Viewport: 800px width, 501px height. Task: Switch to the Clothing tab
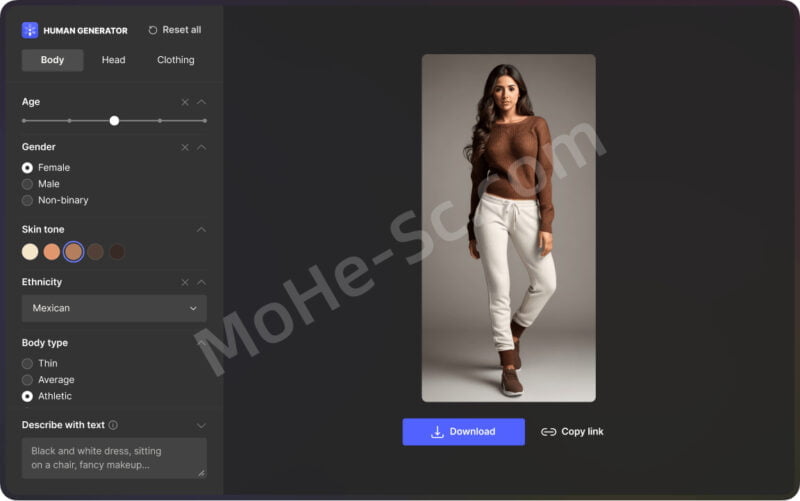point(175,60)
